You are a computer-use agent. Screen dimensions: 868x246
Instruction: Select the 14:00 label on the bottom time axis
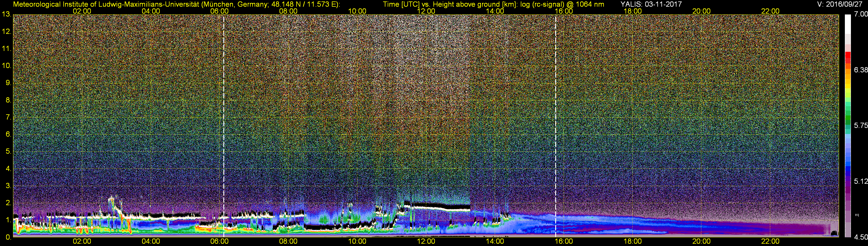[495, 242]
